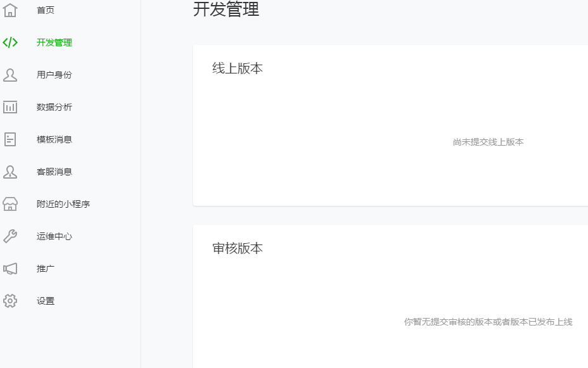Open the operations center wrench icon
The image size is (588, 368).
pos(10,236)
